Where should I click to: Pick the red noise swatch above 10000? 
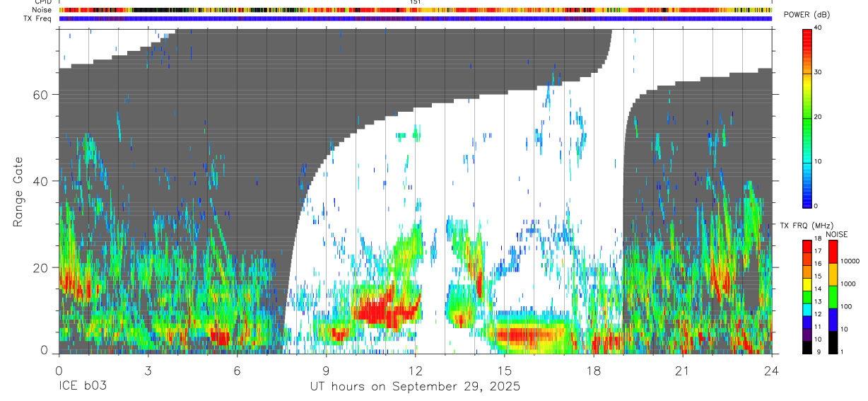click(833, 252)
